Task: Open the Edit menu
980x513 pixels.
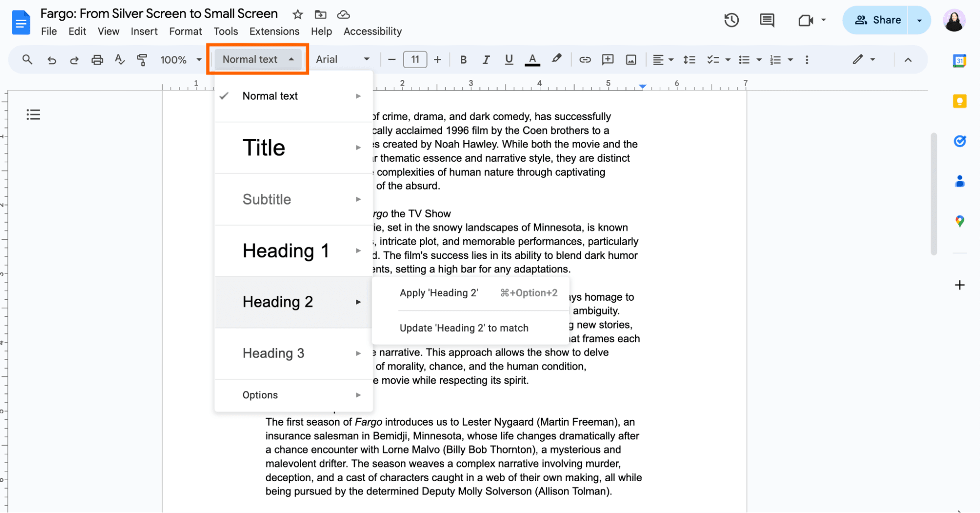Action: click(77, 31)
